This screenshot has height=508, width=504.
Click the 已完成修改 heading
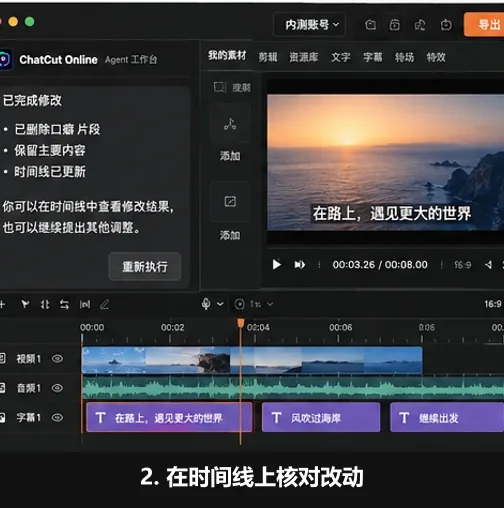tap(32, 100)
